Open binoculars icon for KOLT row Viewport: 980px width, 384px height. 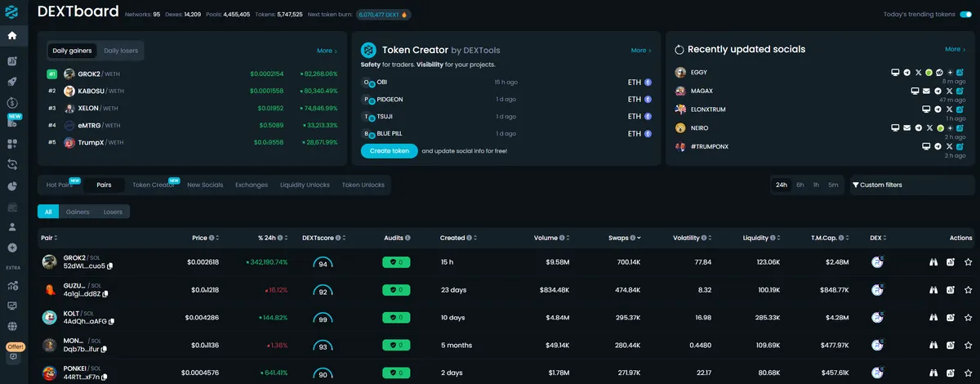tap(932, 317)
